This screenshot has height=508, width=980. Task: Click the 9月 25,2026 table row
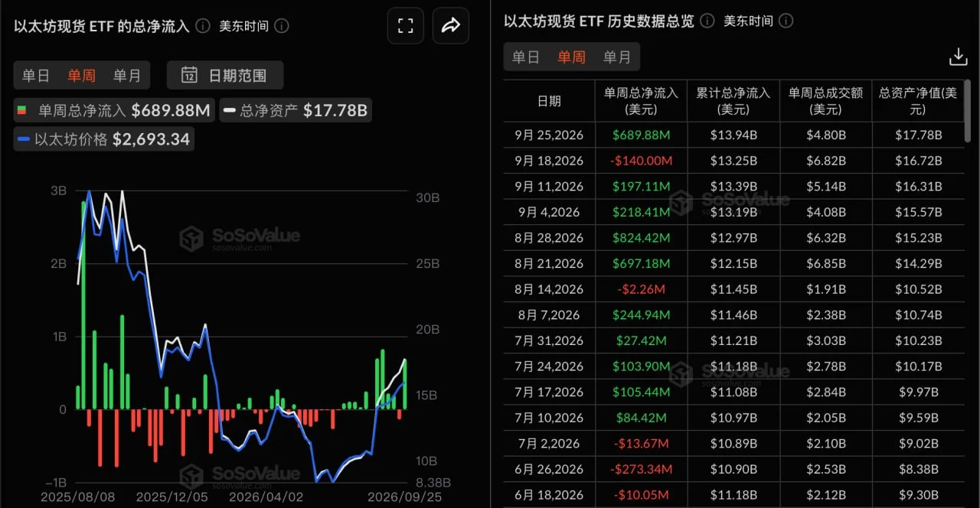pos(734,135)
